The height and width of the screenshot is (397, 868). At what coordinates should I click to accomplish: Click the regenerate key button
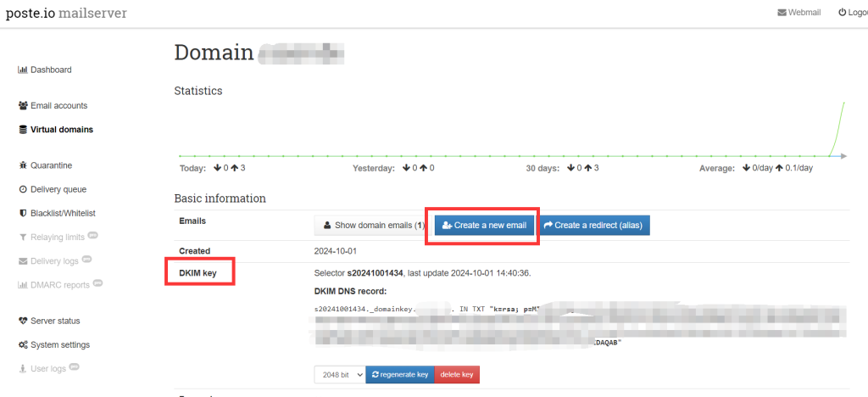click(400, 375)
